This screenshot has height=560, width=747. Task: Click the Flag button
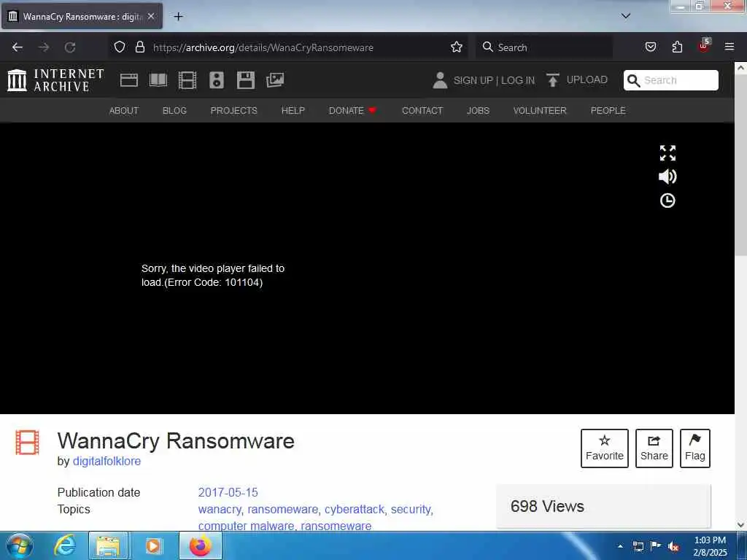[x=695, y=448]
